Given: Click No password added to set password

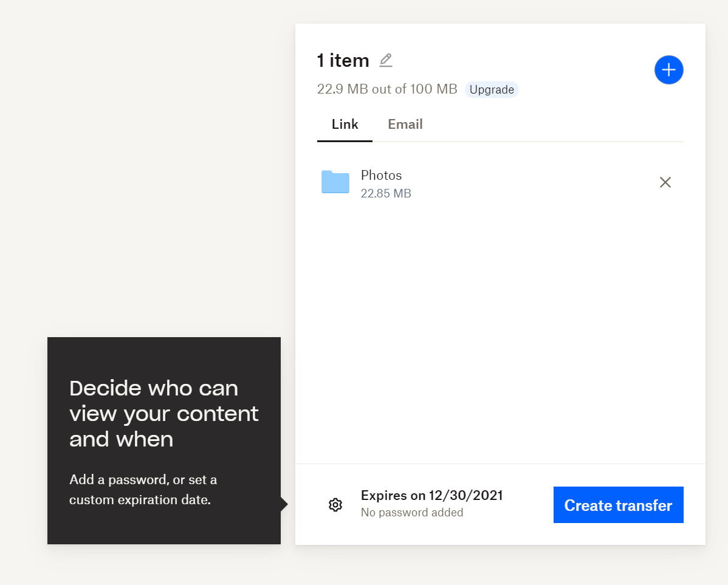Looking at the screenshot, I should (411, 512).
